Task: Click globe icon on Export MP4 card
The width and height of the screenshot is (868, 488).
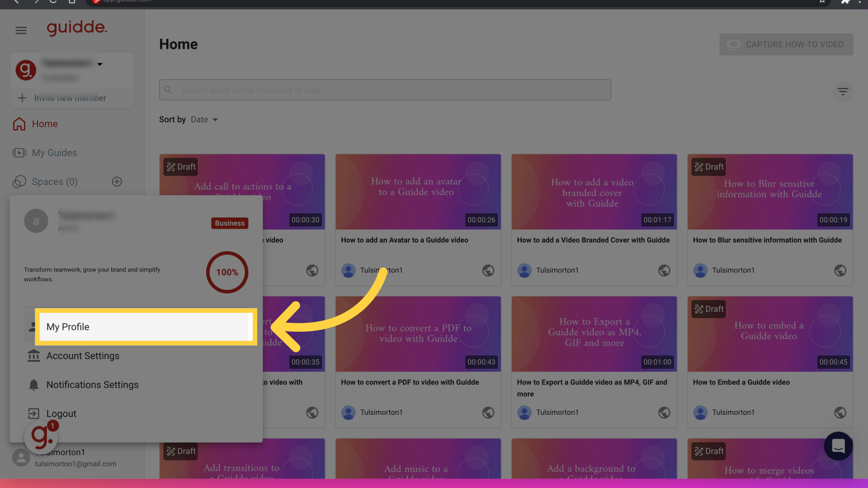Action: [x=664, y=413]
